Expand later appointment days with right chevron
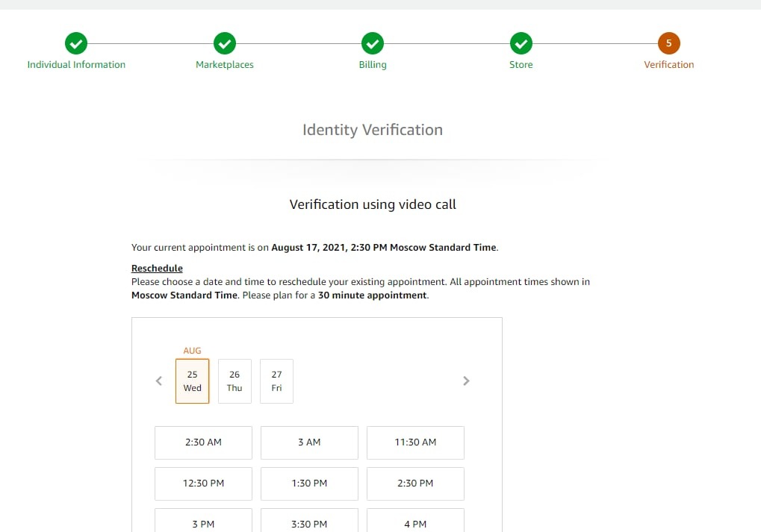This screenshot has height=532, width=761. pyautogui.click(x=466, y=381)
